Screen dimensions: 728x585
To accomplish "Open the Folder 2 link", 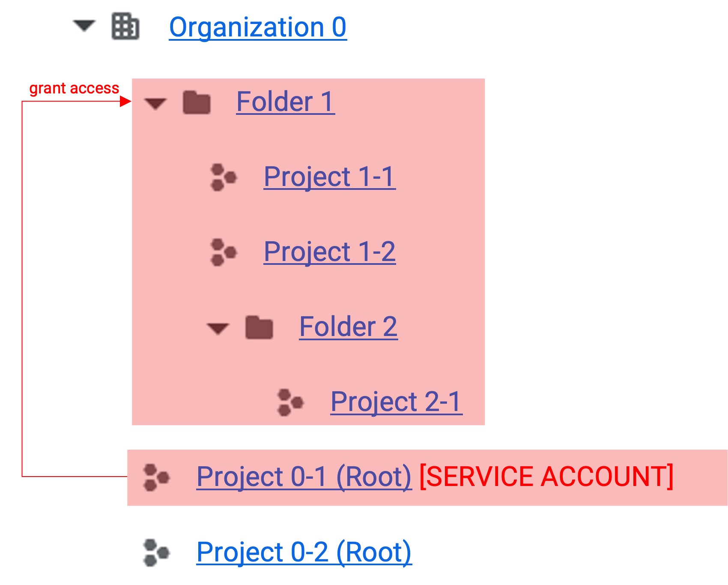I will 349,327.
